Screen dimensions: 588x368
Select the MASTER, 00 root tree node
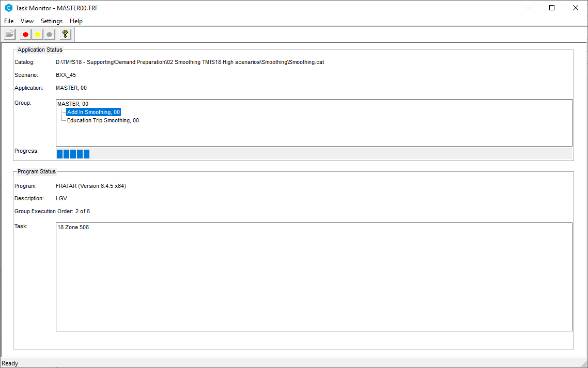tap(73, 104)
